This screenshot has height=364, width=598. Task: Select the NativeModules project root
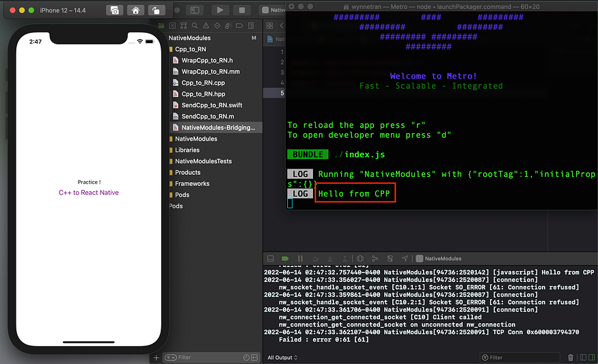pyautogui.click(x=189, y=38)
